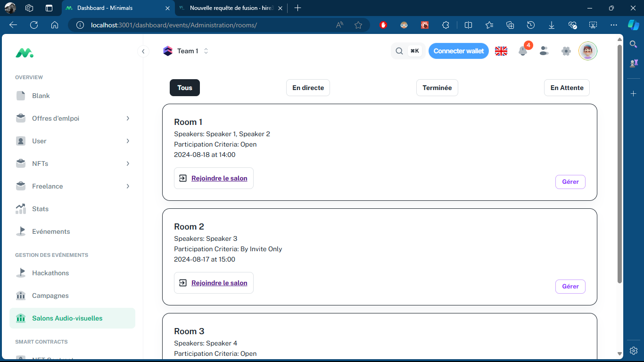Collapse the sidebar with the arrow toggle
Viewport: 644px width, 362px height.
click(x=143, y=51)
